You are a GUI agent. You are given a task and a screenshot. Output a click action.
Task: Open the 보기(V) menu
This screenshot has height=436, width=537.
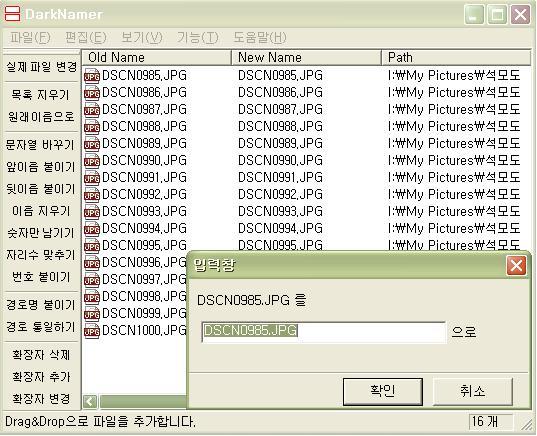coord(142,37)
